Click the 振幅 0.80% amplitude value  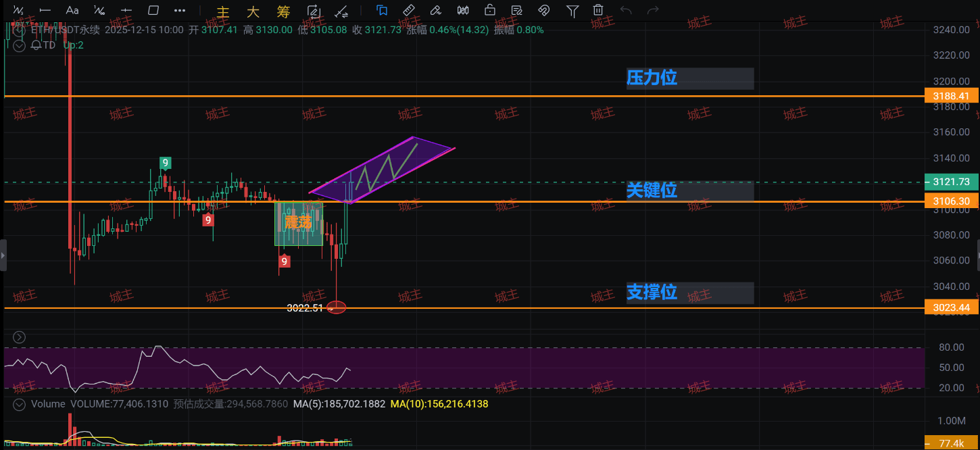pos(518,30)
